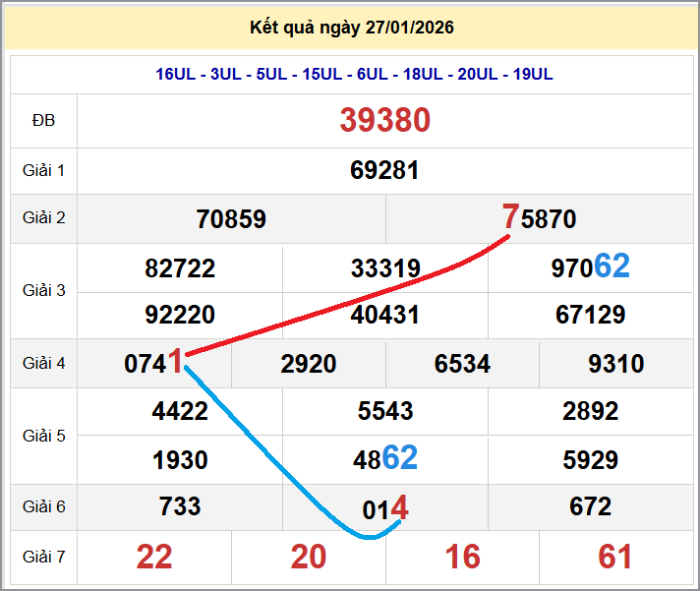Click the blue 62 in 4862
The width and height of the screenshot is (700, 591).
pyautogui.click(x=400, y=457)
